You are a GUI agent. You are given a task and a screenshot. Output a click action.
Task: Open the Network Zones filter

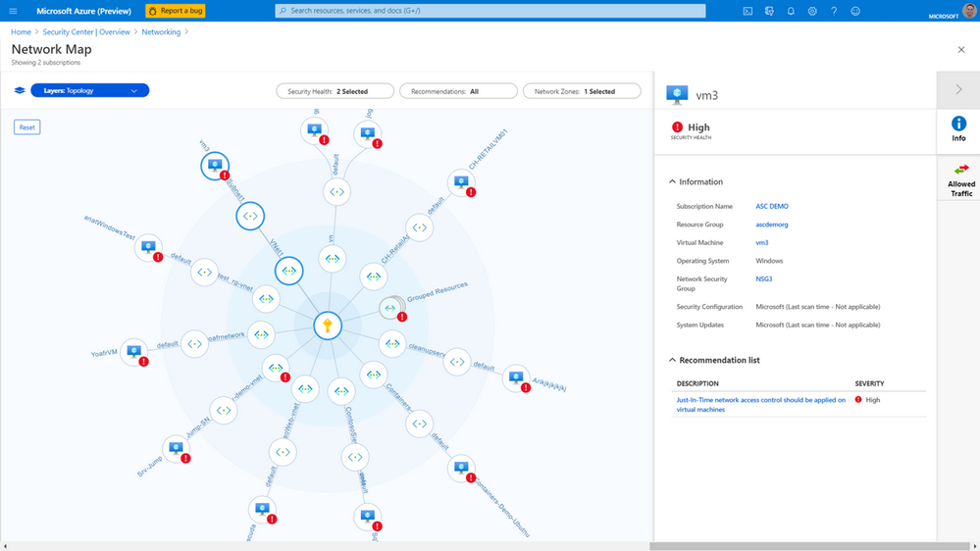pyautogui.click(x=582, y=91)
